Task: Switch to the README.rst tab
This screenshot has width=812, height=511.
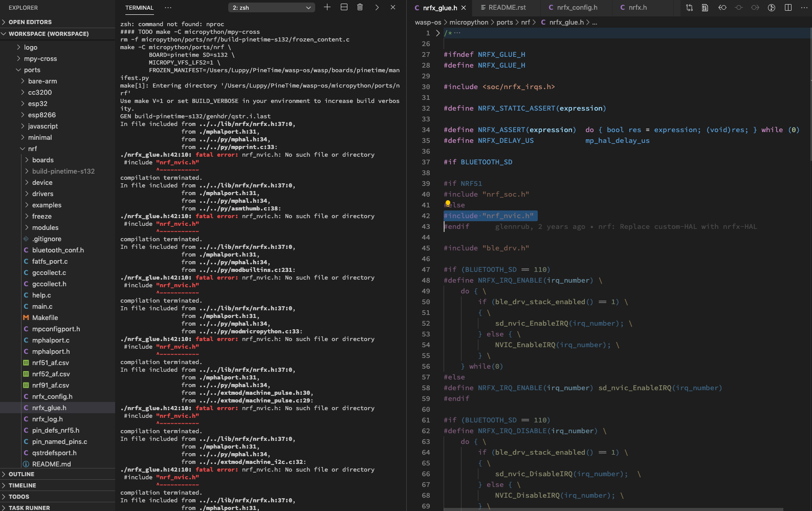Action: pyautogui.click(x=507, y=8)
